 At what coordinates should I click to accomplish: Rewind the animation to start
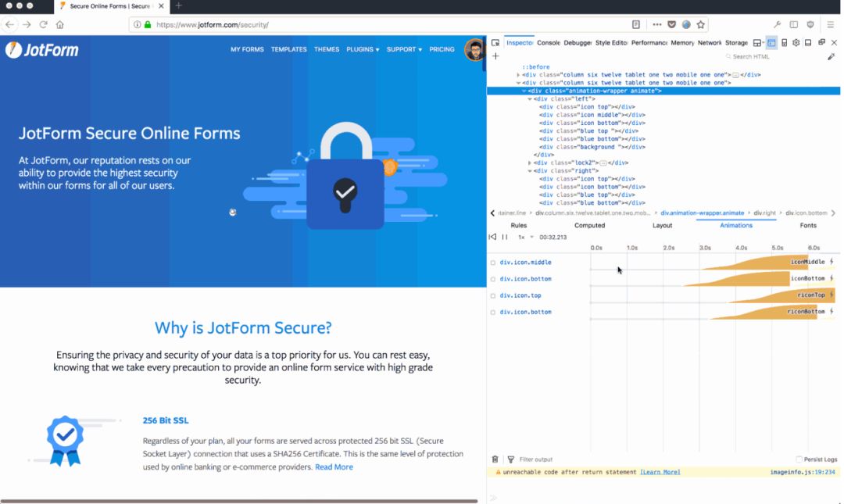point(492,237)
